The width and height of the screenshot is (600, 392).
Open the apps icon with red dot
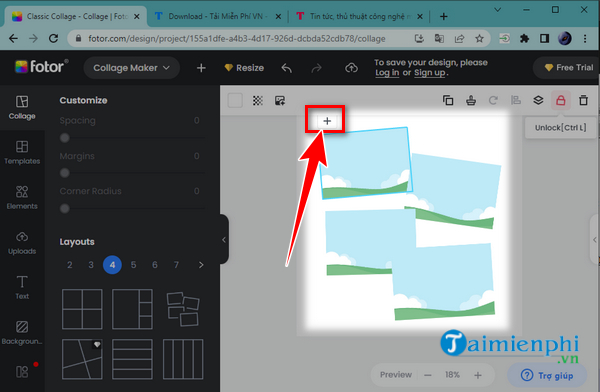(x=22, y=371)
